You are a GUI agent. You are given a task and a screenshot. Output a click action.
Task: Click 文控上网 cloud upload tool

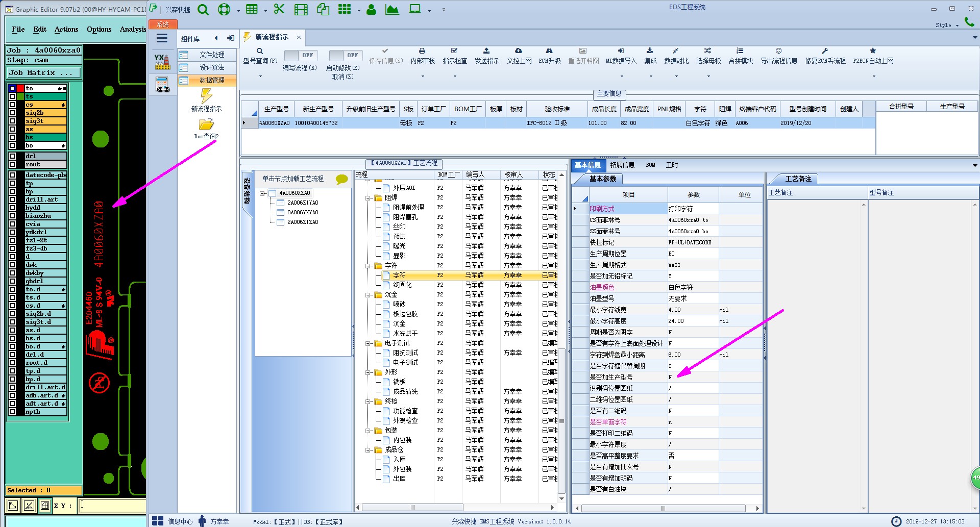click(519, 56)
